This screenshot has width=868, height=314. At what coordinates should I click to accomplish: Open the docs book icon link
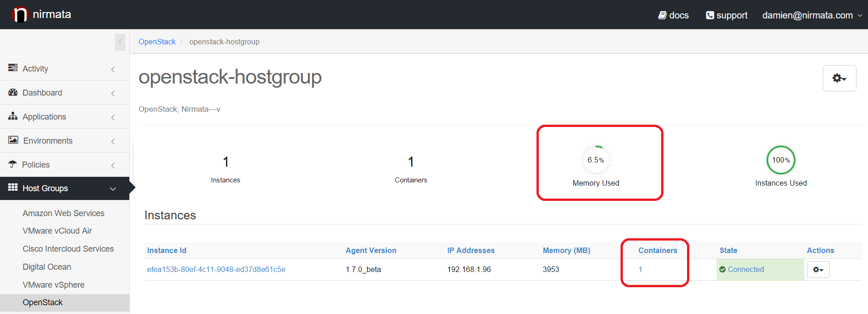click(x=662, y=15)
